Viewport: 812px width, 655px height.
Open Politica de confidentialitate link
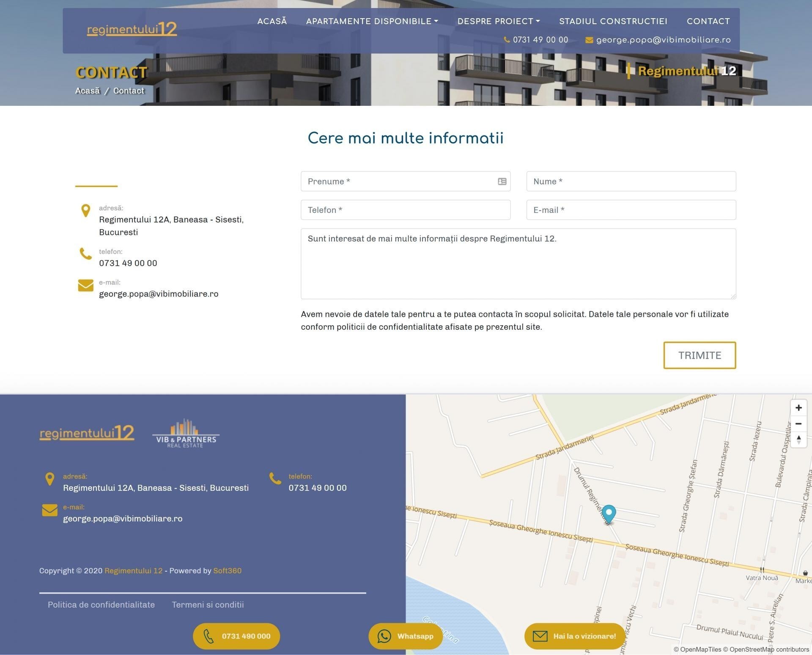[101, 605]
